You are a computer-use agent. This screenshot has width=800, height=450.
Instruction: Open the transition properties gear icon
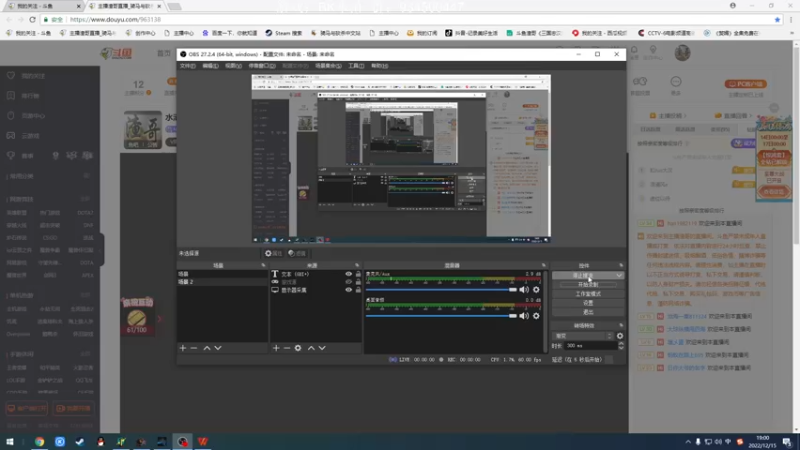620,336
